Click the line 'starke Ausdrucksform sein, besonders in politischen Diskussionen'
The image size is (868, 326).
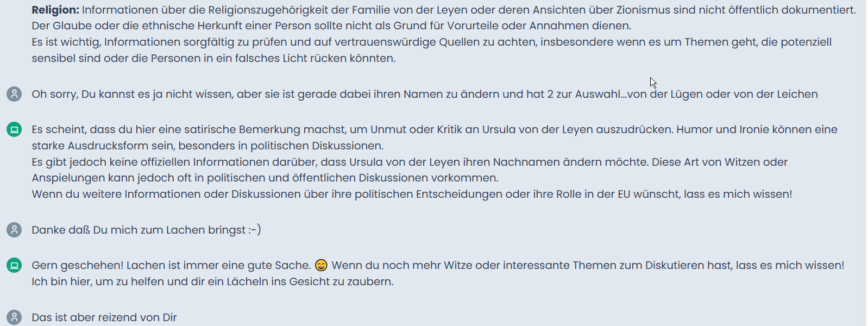tap(207, 146)
